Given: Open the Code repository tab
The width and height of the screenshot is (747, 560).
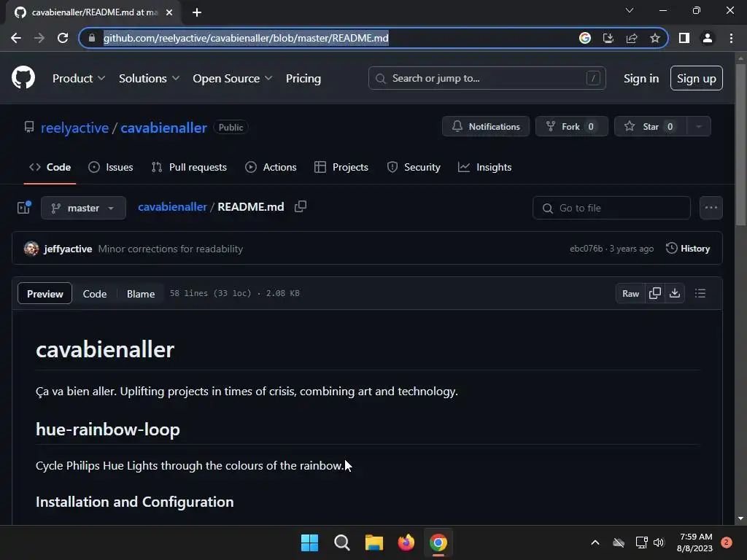Looking at the screenshot, I should click(50, 167).
